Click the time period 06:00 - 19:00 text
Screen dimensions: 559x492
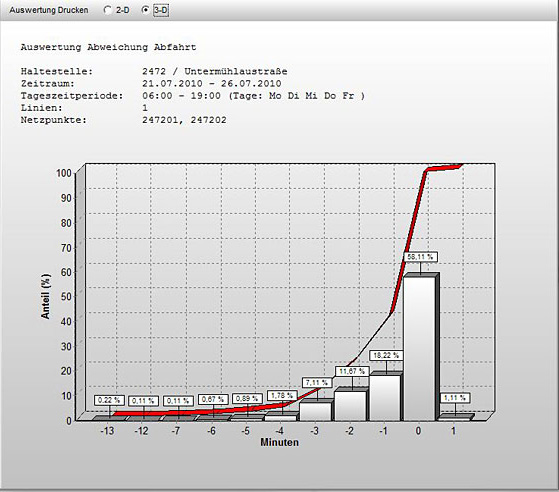click(x=181, y=96)
